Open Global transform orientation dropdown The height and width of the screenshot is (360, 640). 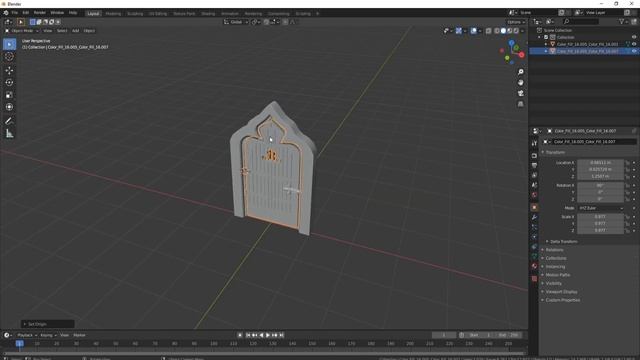[x=236, y=22]
